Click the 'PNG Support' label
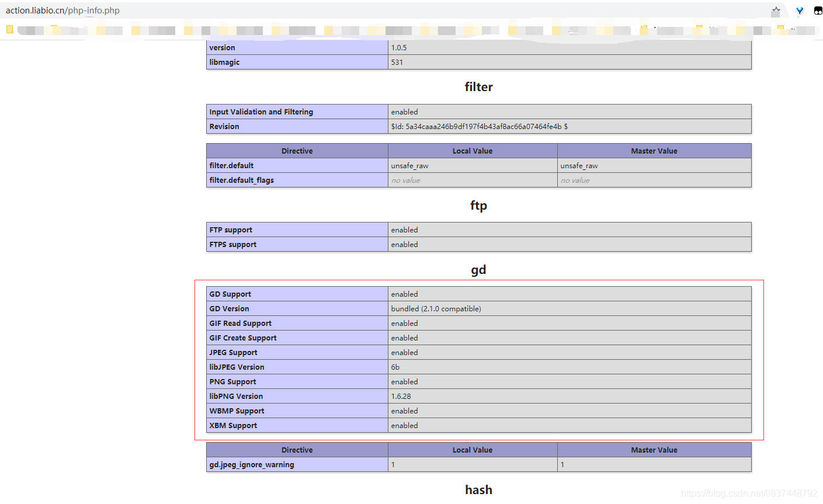 [232, 382]
